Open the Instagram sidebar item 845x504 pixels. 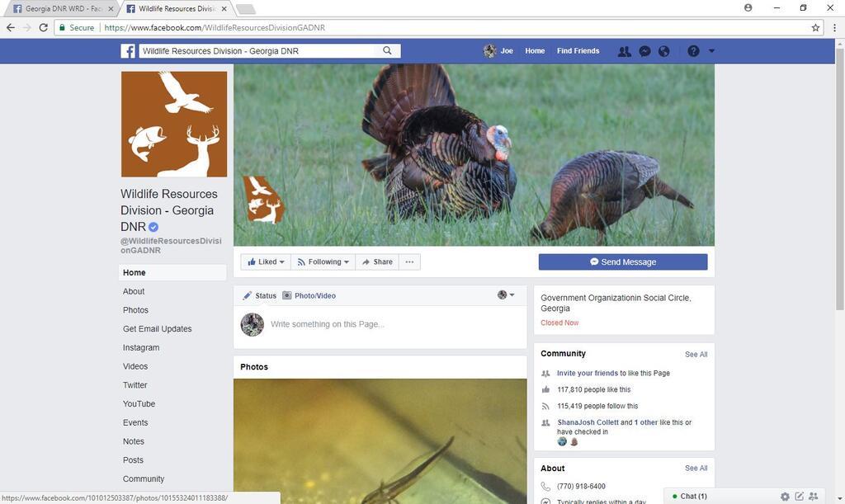point(140,348)
